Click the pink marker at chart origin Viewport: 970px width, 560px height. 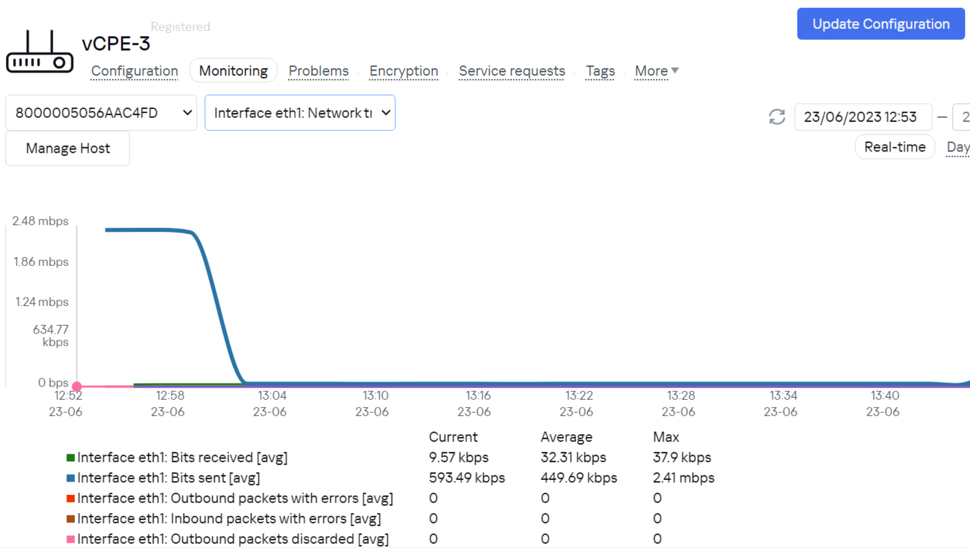[77, 386]
